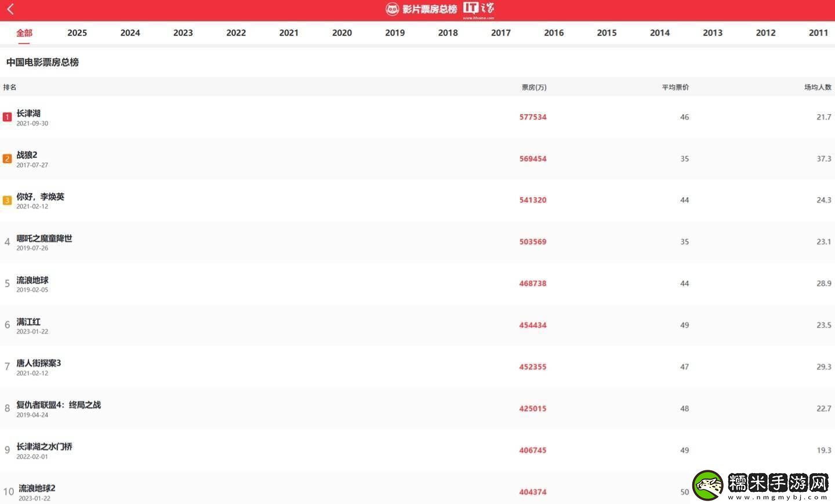
Task: Show the 2019 box office tab
Action: pyautogui.click(x=395, y=33)
